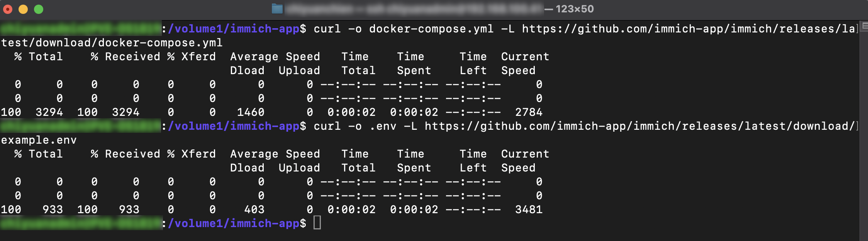Image resolution: width=868 pixels, height=241 pixels.
Task: Click the blurred window title in title bar
Action: [413, 9]
